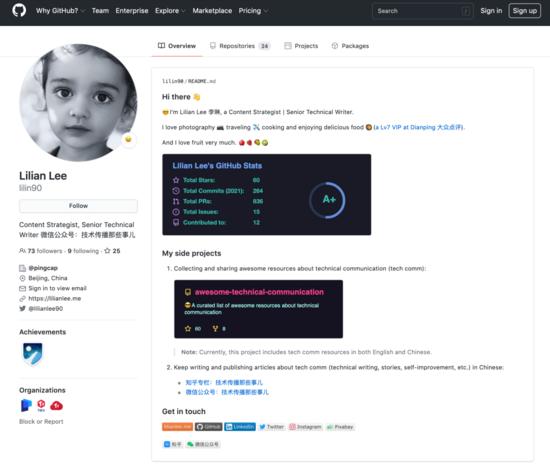Open the GitHub badge under Get in touch
Viewport: 550px width, 466px height.
tap(209, 427)
